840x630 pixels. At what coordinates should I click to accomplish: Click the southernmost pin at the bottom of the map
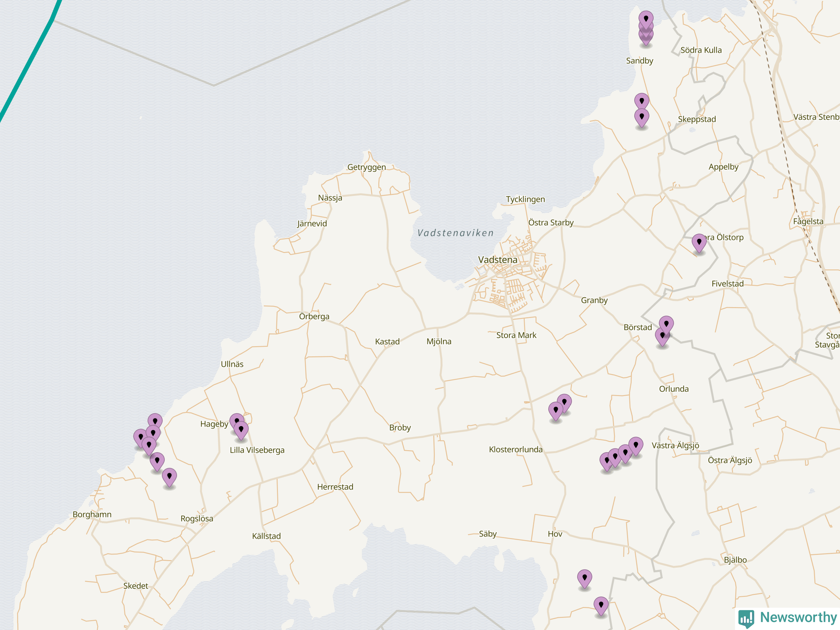pyautogui.click(x=601, y=605)
